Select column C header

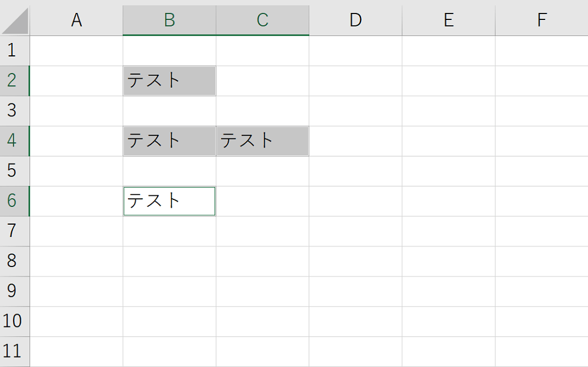point(262,21)
